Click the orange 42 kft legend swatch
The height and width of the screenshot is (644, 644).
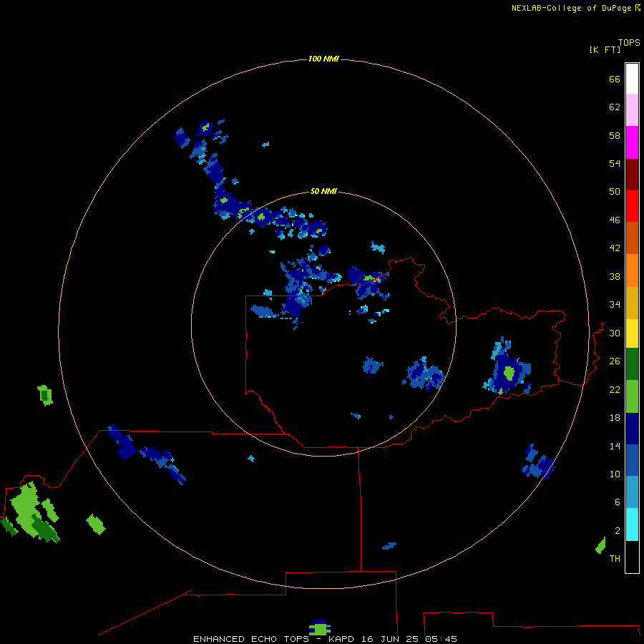pos(632,270)
